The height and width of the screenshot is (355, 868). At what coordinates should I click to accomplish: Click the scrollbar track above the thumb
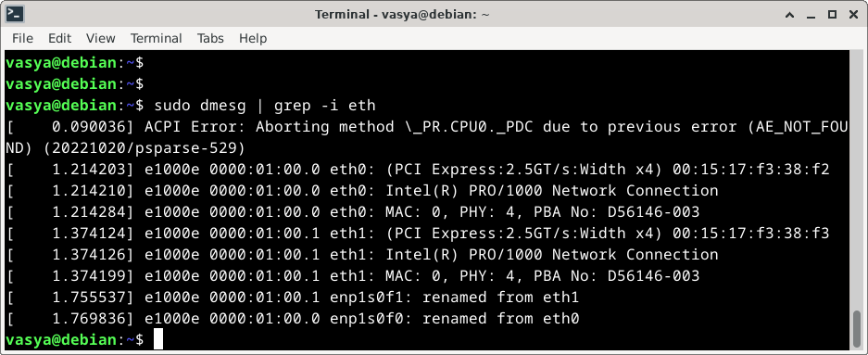857,180
